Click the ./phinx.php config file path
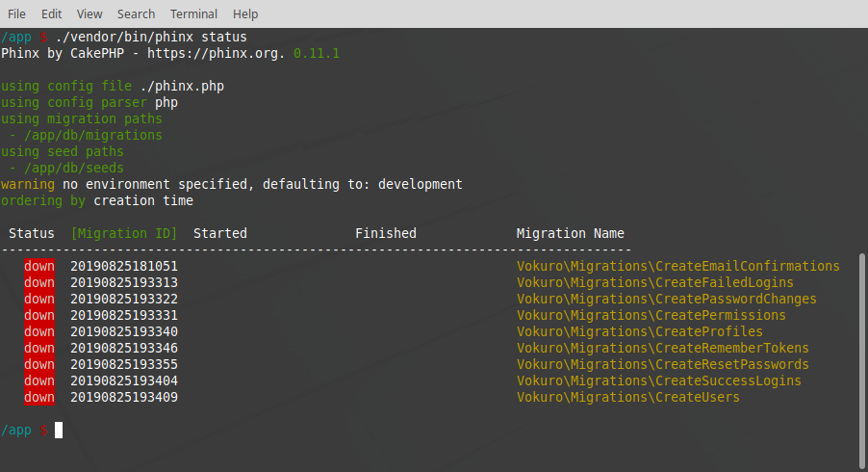This screenshot has width=868, height=472. 182,86
